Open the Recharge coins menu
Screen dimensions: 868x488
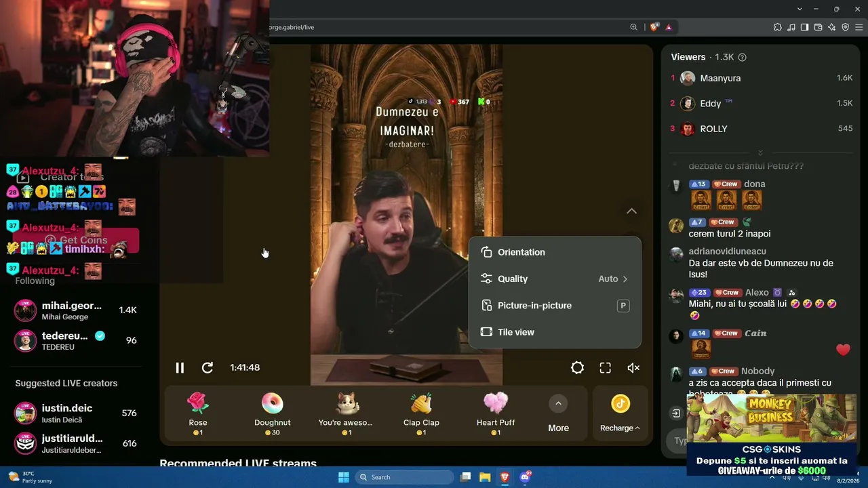coord(620,414)
